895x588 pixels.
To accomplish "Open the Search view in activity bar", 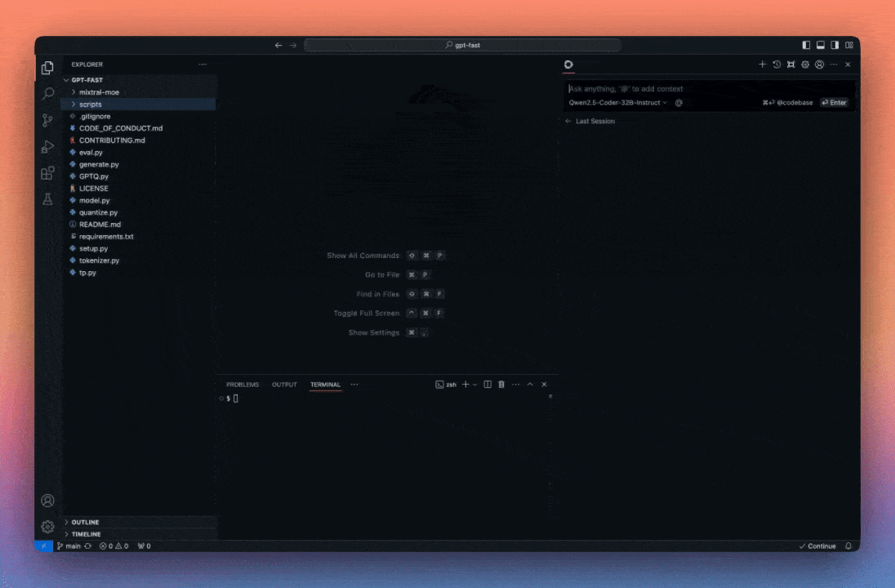I will [x=48, y=94].
